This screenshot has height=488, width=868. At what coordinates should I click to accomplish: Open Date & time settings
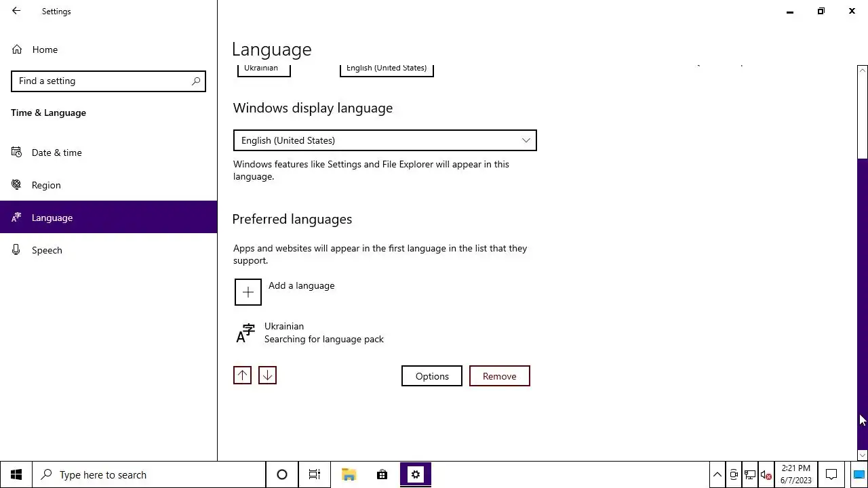click(108, 152)
